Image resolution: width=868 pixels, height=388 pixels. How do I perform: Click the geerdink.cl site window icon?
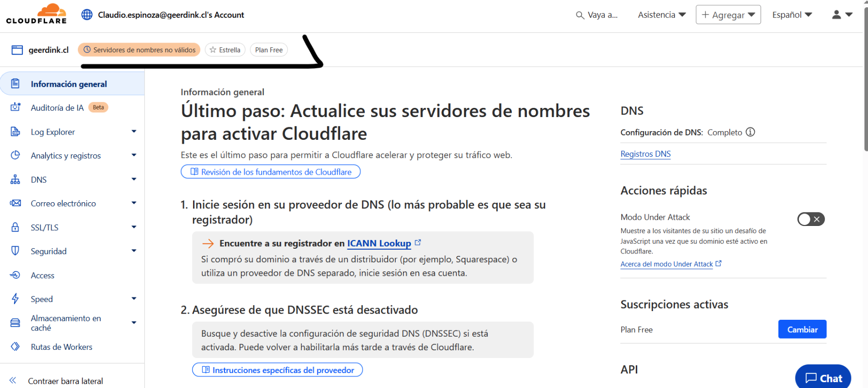[x=17, y=50]
